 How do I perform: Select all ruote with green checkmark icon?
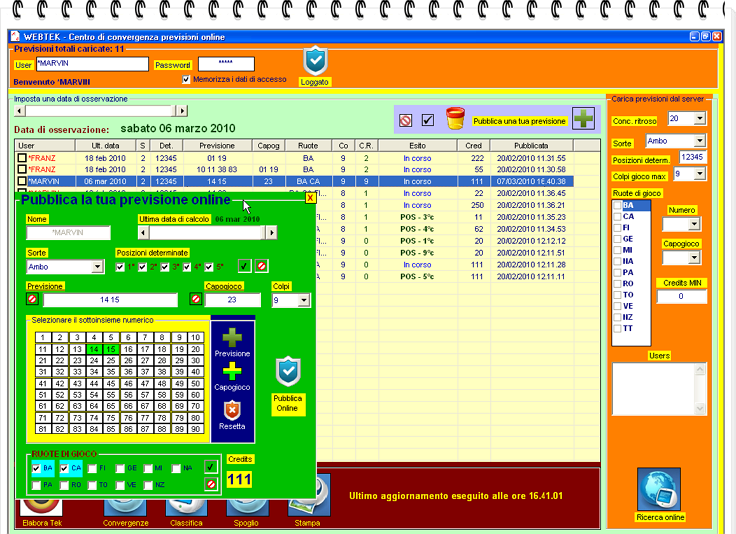point(211,467)
